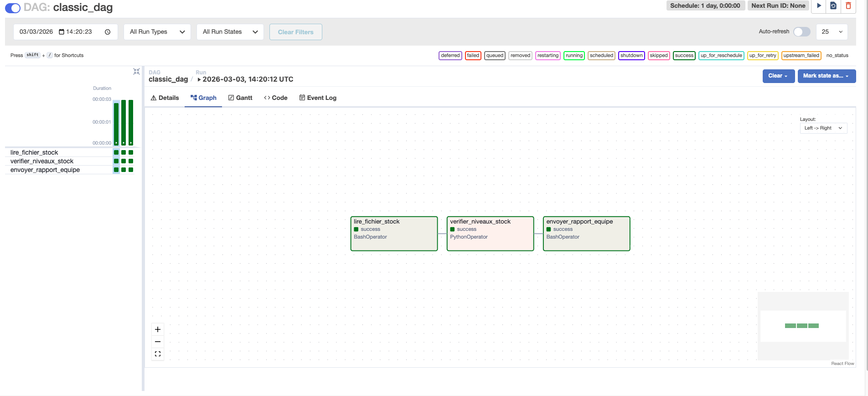Pause the DAG with the toggle beside the title

(13, 8)
